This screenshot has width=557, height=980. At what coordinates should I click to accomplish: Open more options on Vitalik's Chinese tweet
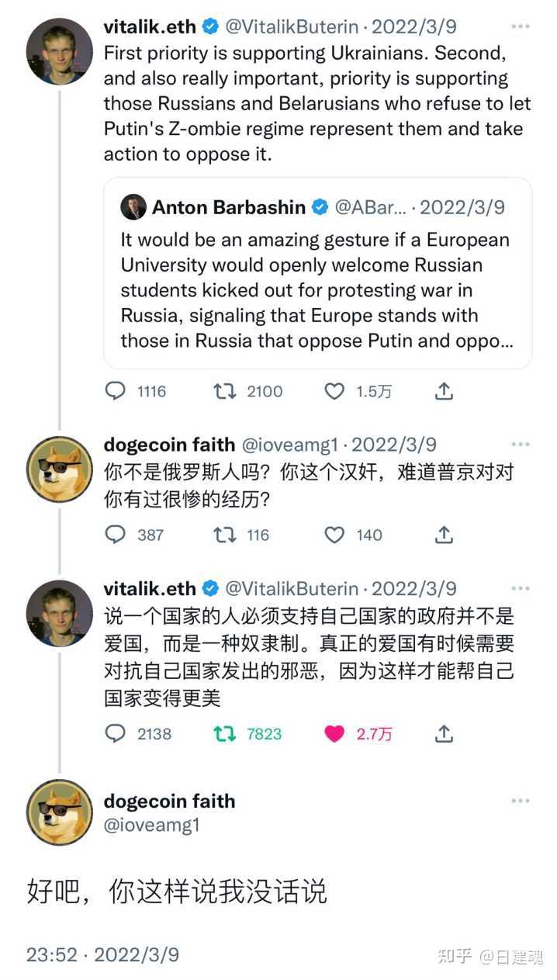521,588
